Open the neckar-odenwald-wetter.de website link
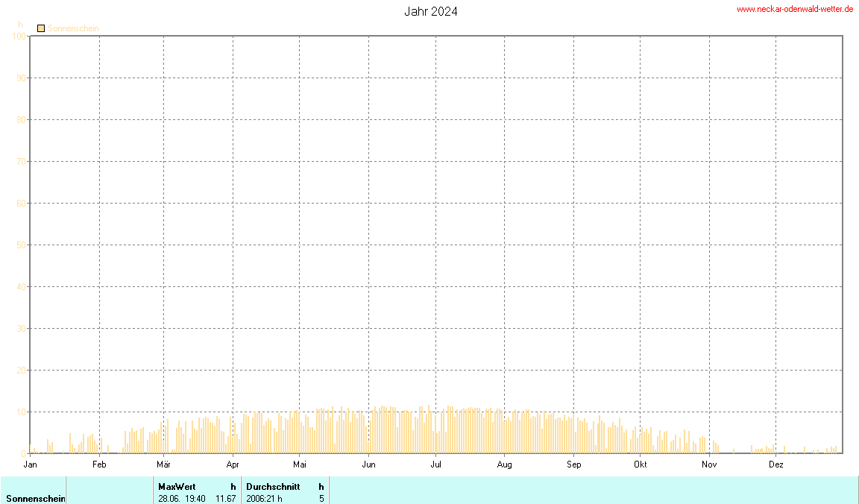 tap(795, 9)
